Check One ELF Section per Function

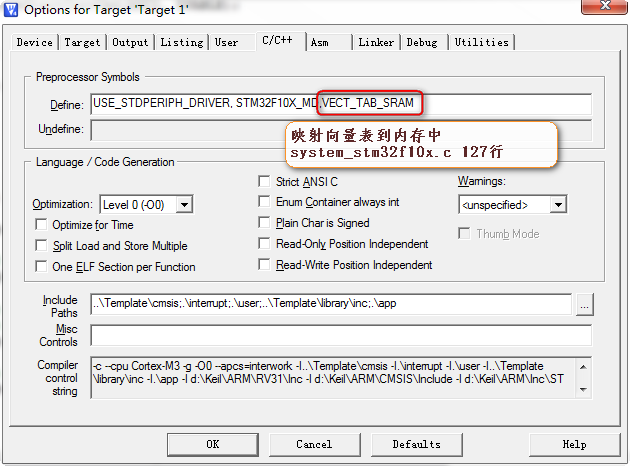coord(41,266)
